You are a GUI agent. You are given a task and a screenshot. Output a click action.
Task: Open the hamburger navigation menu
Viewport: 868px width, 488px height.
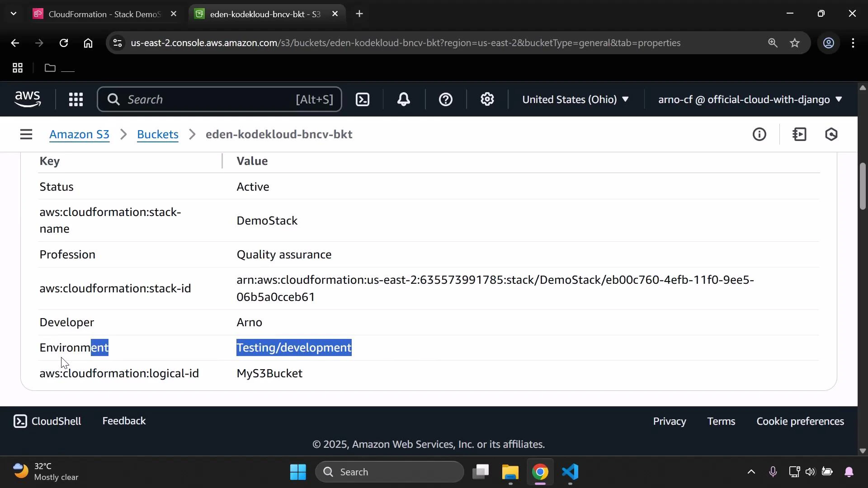click(26, 134)
